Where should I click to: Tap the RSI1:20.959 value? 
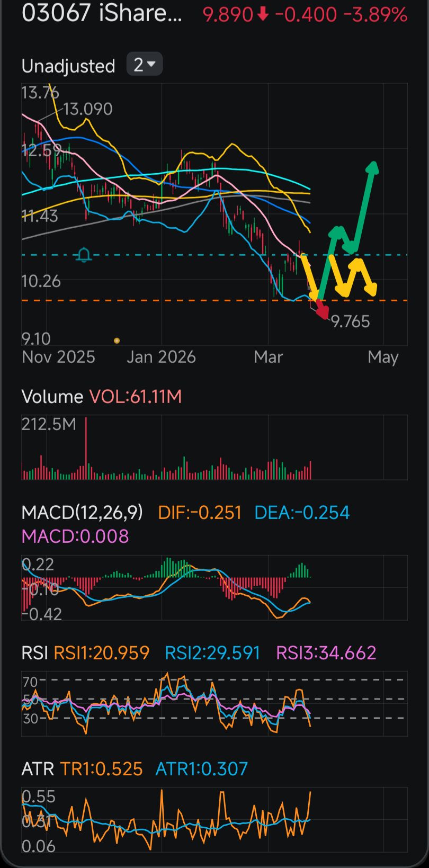(x=102, y=653)
